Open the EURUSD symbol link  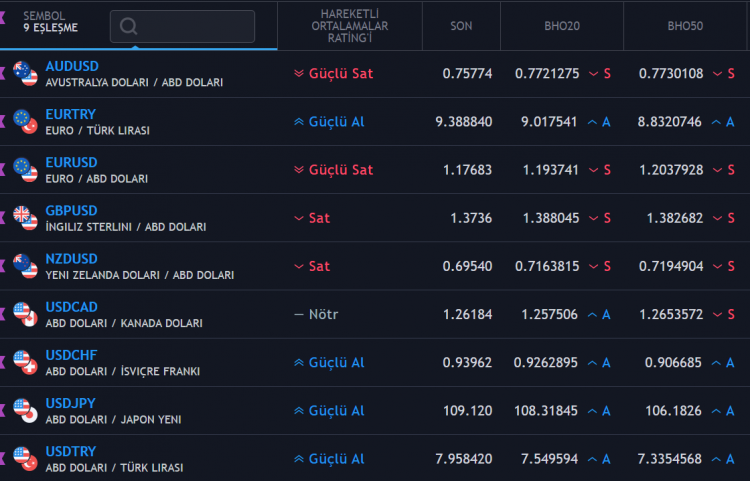click(x=71, y=163)
